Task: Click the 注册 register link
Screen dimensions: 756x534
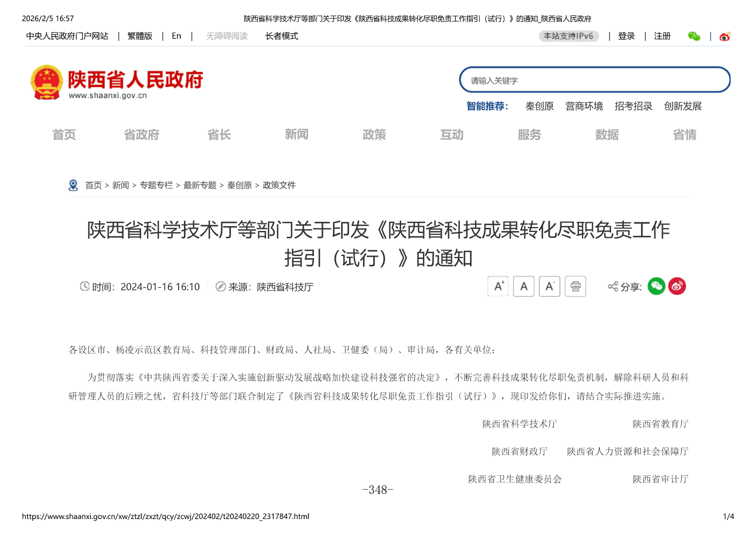Action: click(662, 36)
